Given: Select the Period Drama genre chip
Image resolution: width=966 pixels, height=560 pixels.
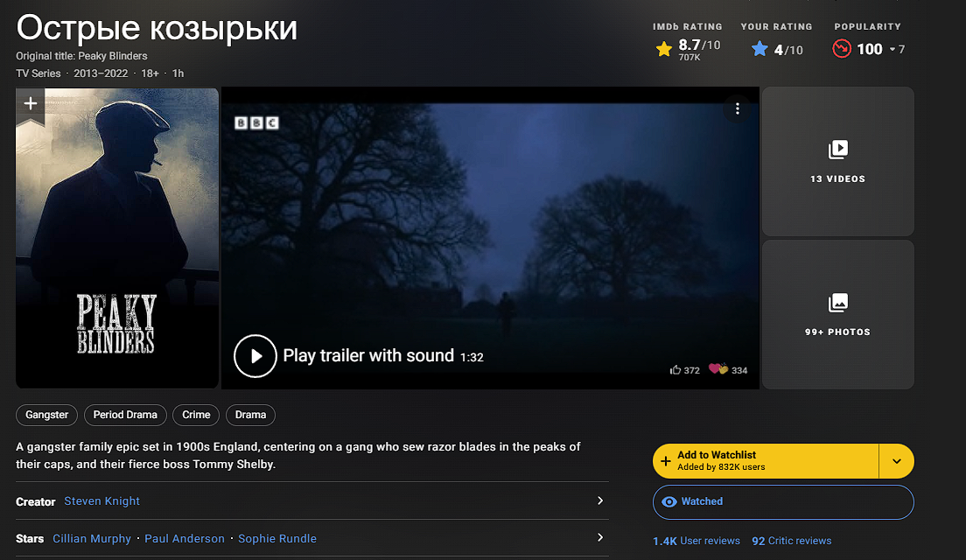Looking at the screenshot, I should [125, 415].
